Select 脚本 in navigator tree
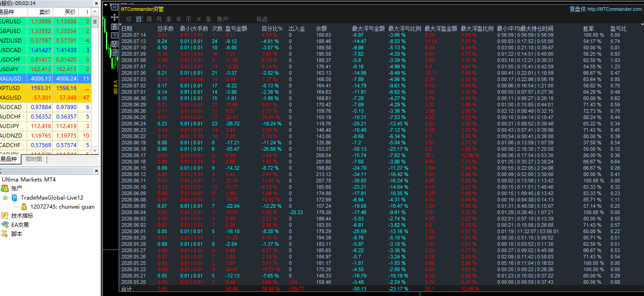644x296 pixels. (16, 234)
